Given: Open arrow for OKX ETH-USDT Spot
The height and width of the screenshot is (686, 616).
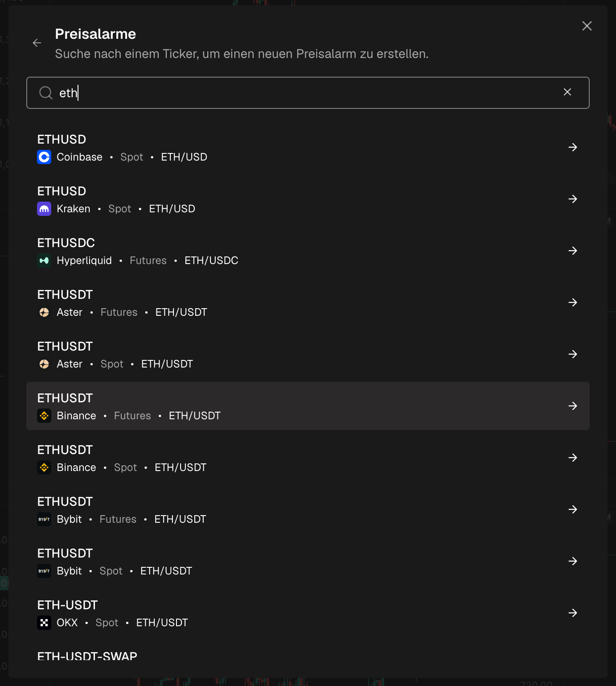Looking at the screenshot, I should pos(573,613).
